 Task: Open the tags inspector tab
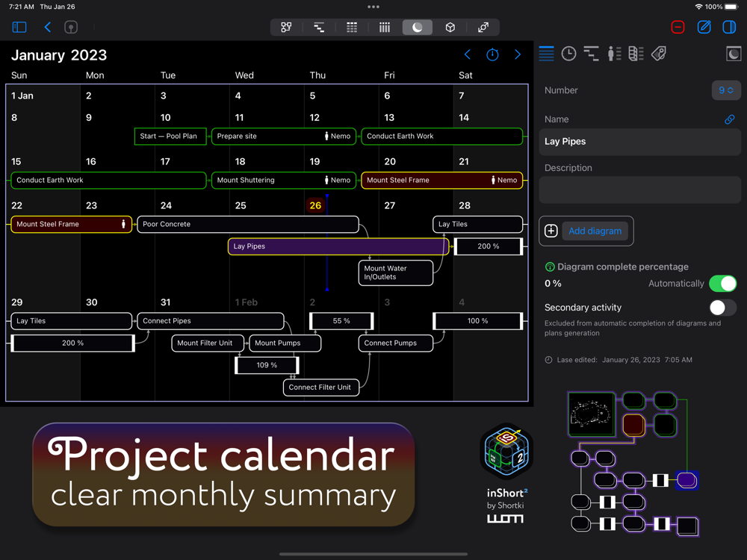coord(658,53)
